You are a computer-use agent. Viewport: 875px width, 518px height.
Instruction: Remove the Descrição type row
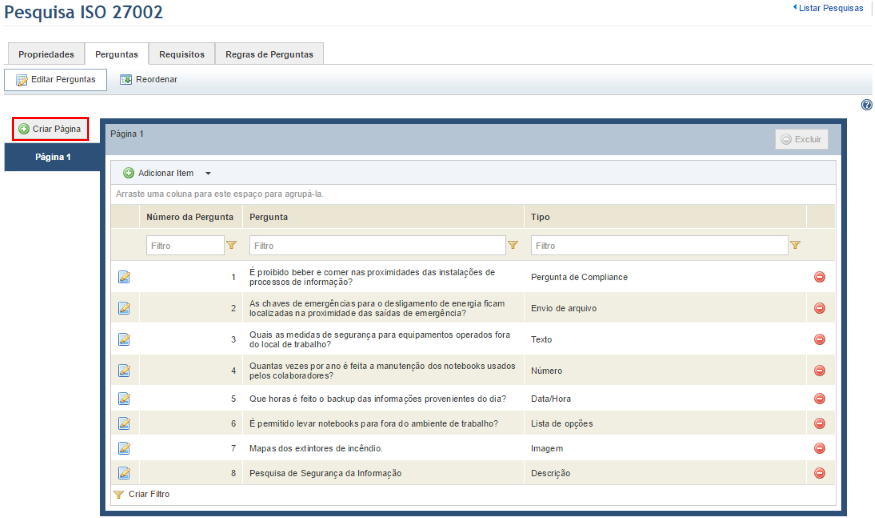point(819,473)
